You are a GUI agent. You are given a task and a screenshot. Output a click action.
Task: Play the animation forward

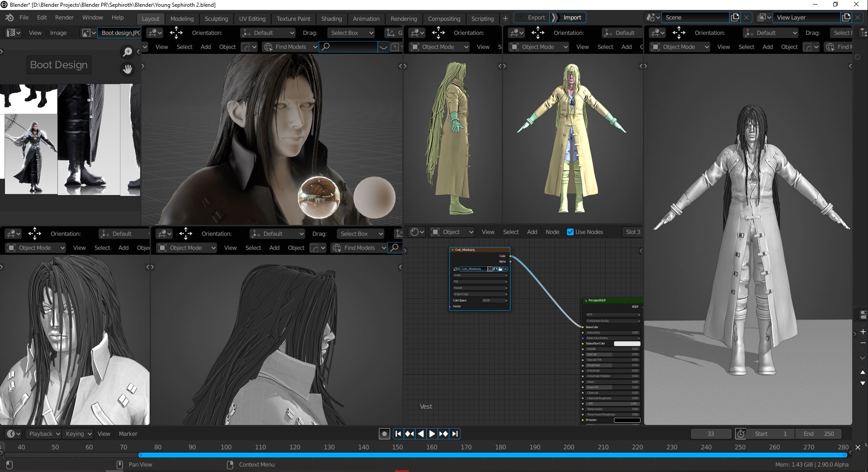tap(432, 434)
